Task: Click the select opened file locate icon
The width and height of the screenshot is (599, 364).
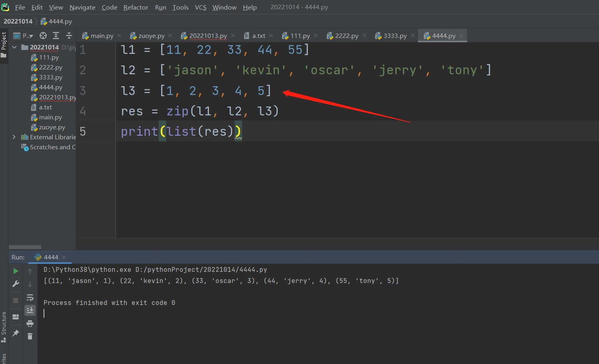Action: (43, 36)
